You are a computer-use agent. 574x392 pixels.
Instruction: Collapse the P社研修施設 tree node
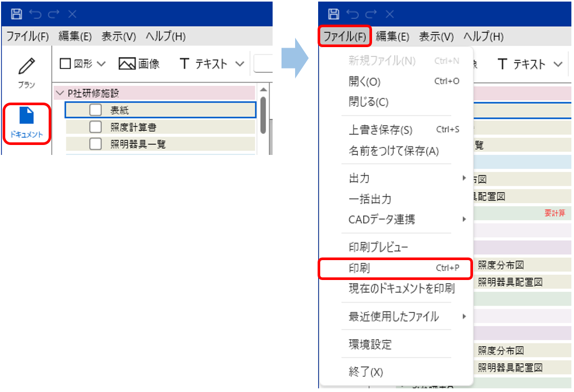(59, 94)
